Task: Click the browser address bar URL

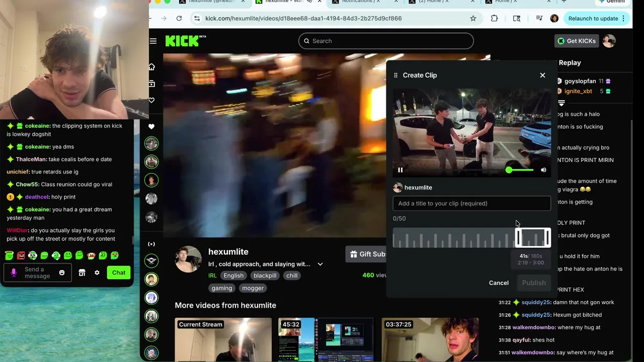Action: [303, 19]
